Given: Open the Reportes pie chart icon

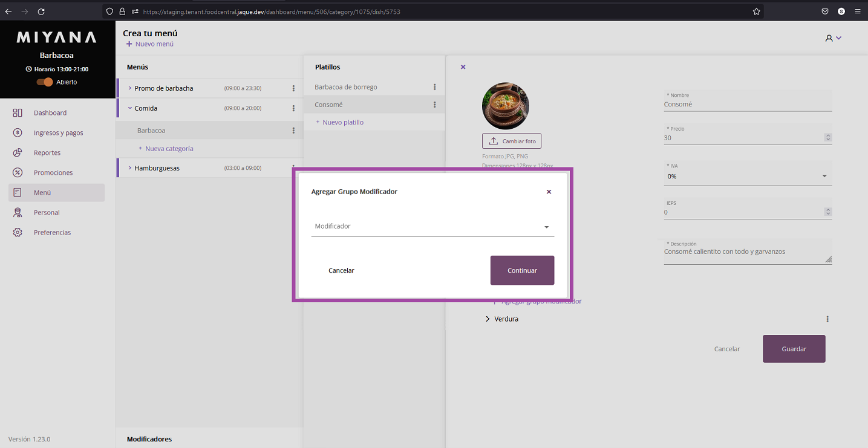Looking at the screenshot, I should click(18, 153).
